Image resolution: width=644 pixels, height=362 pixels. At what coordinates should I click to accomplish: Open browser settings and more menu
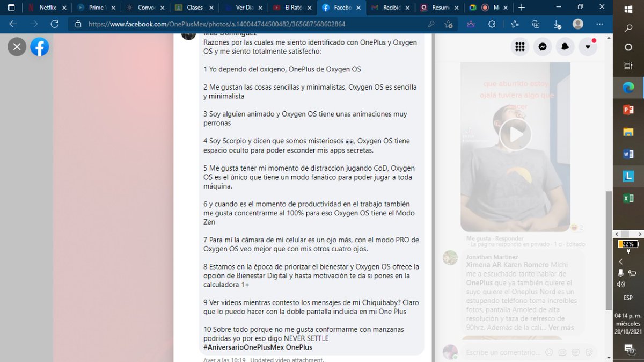tap(599, 24)
